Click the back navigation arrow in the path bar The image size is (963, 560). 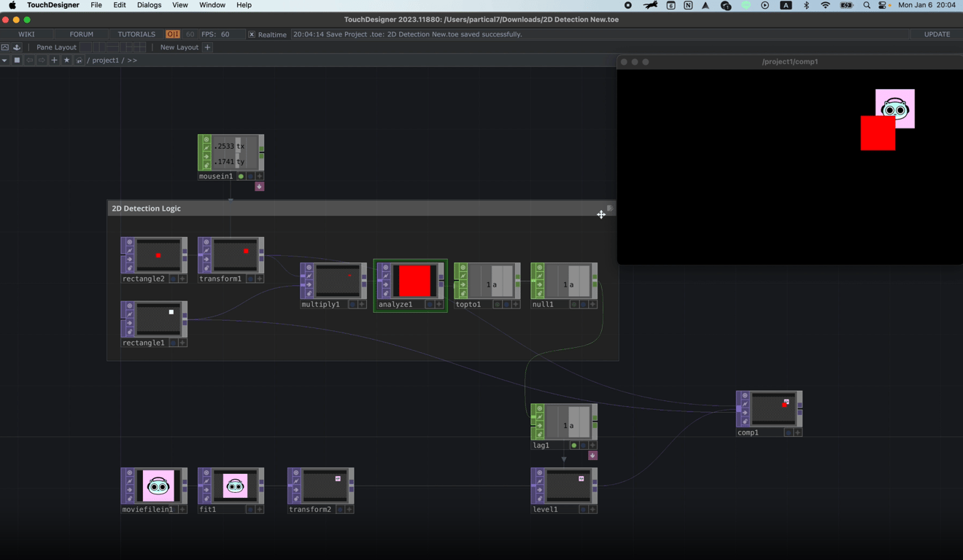pos(31,60)
